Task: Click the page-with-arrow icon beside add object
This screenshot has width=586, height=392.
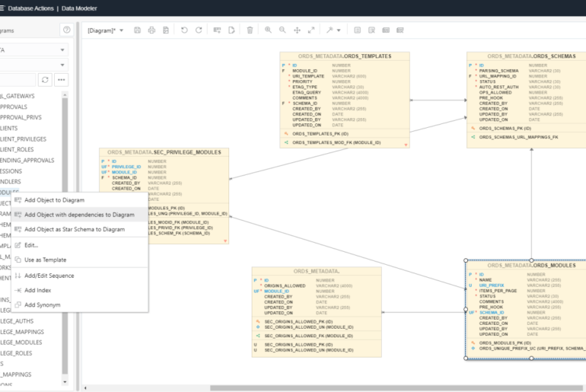Action: [231, 30]
